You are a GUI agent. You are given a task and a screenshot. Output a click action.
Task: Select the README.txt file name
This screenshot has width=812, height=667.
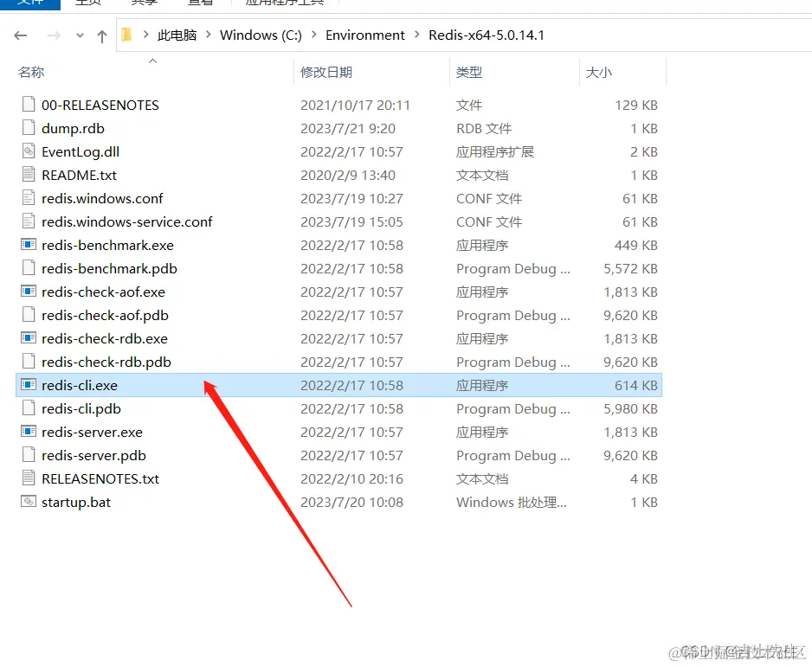pos(80,175)
